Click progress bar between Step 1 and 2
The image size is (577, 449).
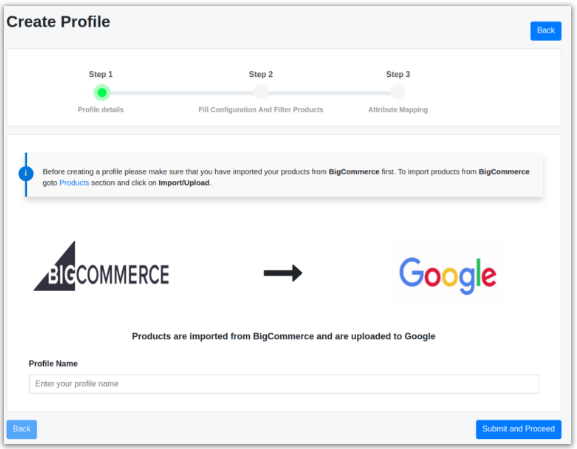tap(182, 93)
